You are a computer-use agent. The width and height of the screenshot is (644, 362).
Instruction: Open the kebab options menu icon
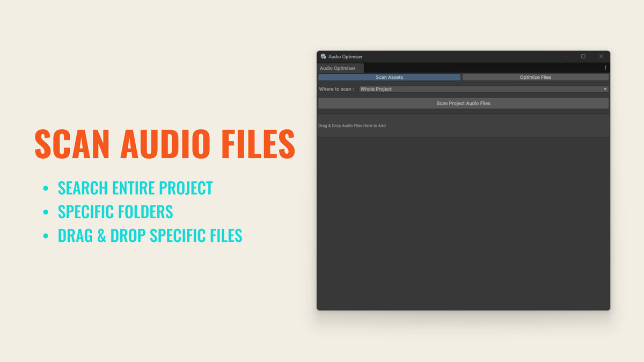coord(605,67)
